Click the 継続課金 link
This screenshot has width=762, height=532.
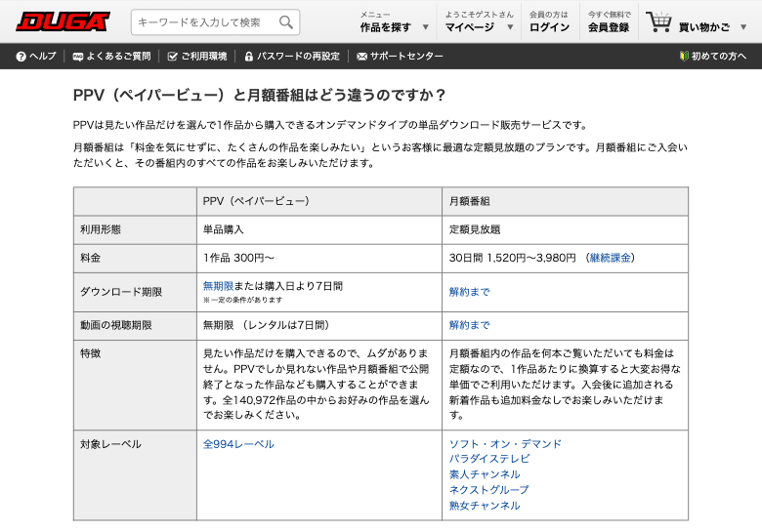point(610,258)
